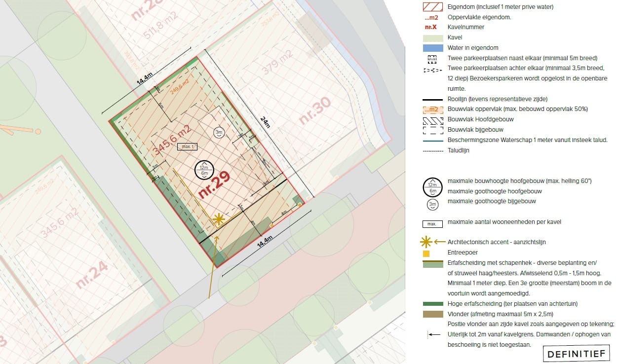
Task: Click the 3m gutter height circle on the map
Action: click(x=219, y=132)
